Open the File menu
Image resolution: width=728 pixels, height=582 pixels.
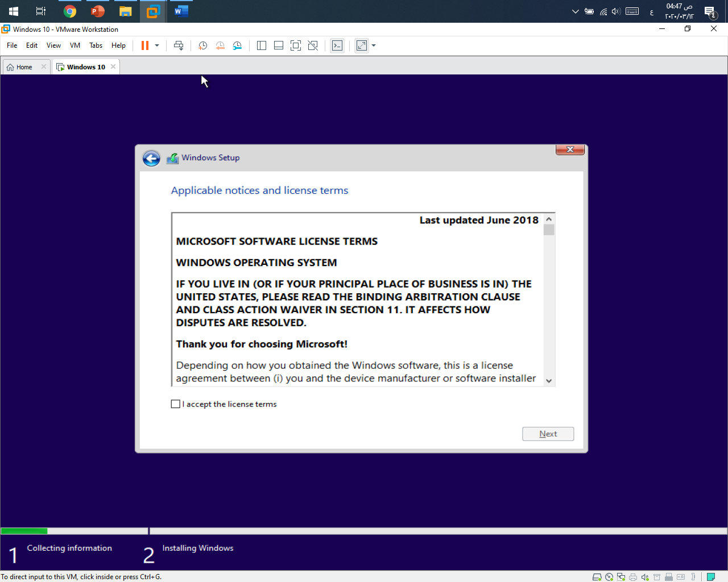tap(12, 45)
